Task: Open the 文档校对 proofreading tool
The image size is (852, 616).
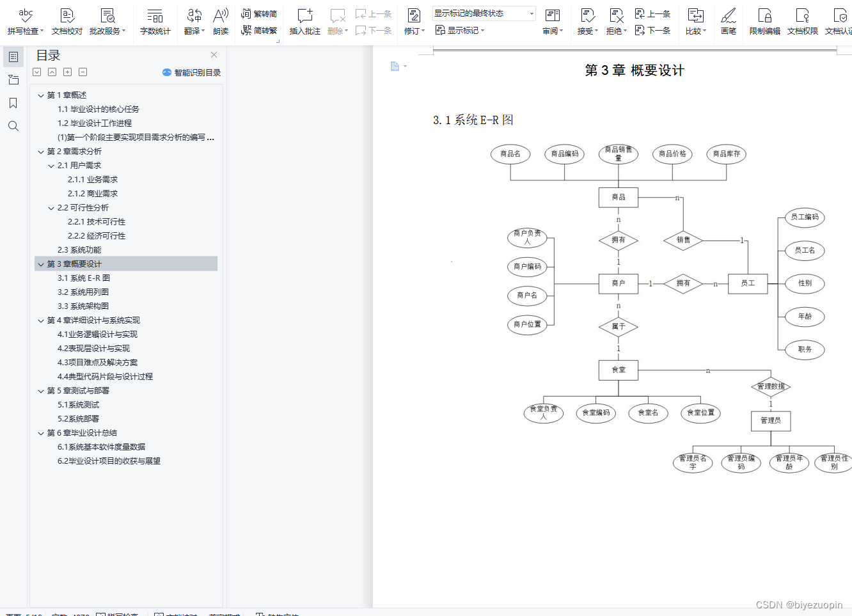Action: (67, 21)
